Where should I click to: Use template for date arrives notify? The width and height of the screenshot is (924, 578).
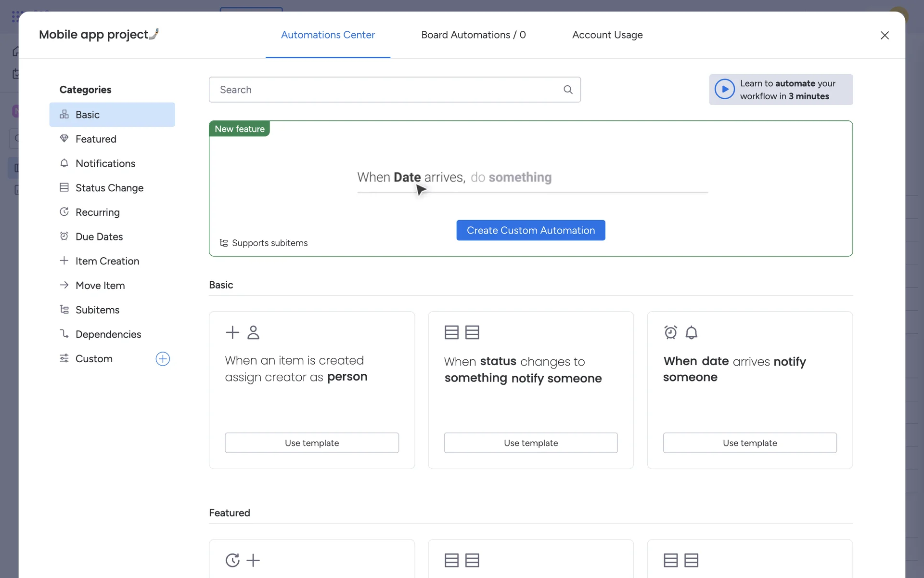(x=749, y=443)
